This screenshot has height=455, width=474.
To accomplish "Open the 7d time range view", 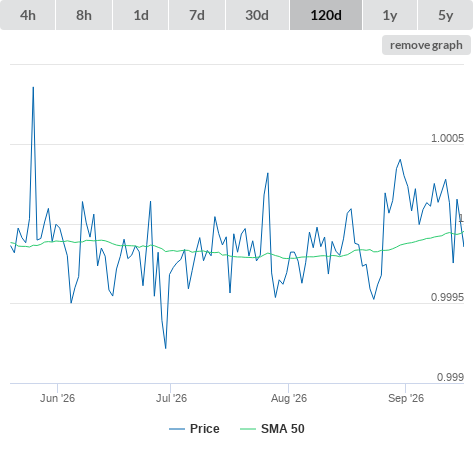I will pos(197,15).
